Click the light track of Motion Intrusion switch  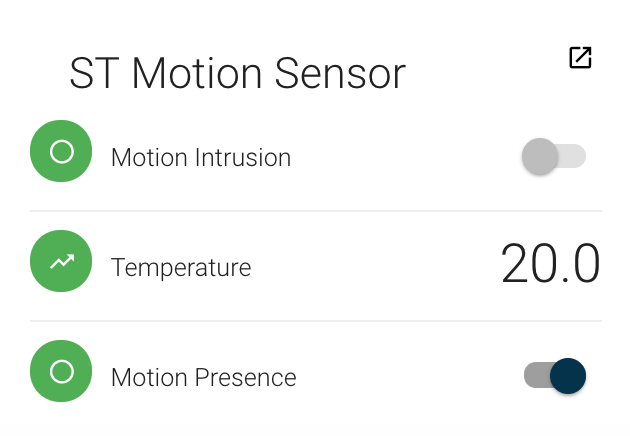[x=574, y=157]
